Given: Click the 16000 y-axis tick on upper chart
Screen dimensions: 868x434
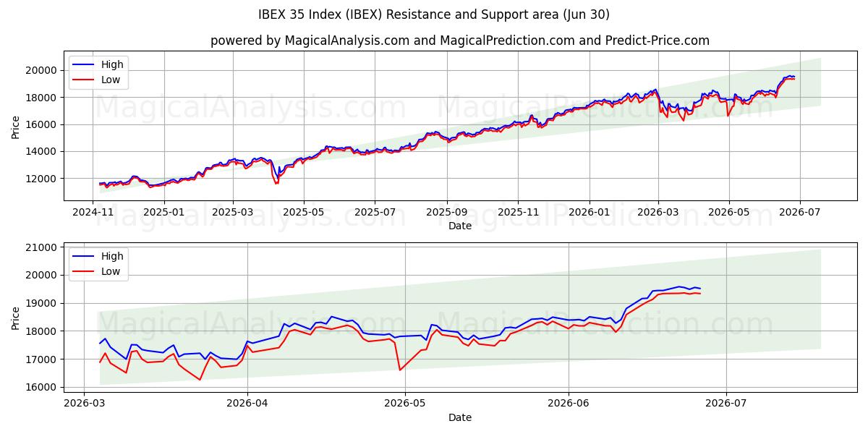Looking at the screenshot, I should (43, 124).
